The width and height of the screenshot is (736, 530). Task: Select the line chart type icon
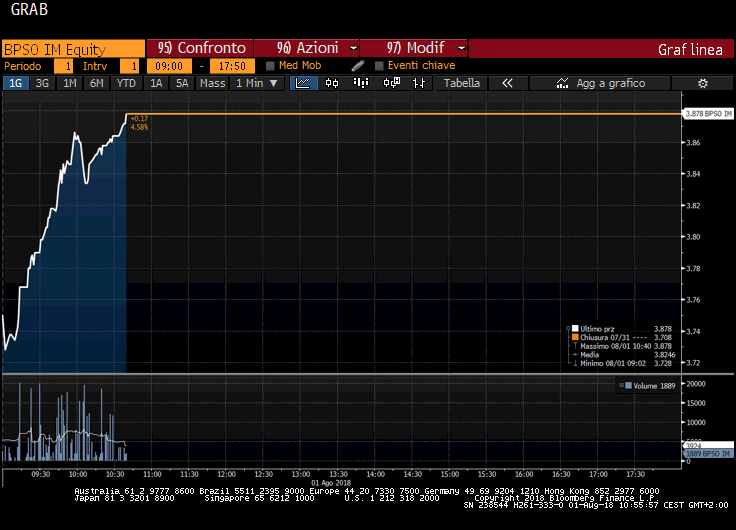303,83
